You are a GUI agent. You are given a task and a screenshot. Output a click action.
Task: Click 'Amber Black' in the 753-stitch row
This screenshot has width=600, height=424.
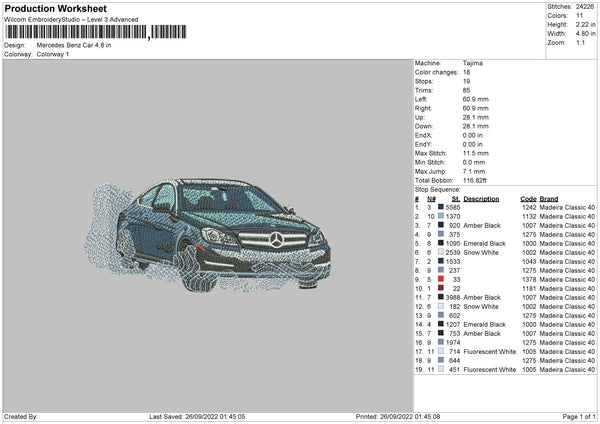[482, 333]
